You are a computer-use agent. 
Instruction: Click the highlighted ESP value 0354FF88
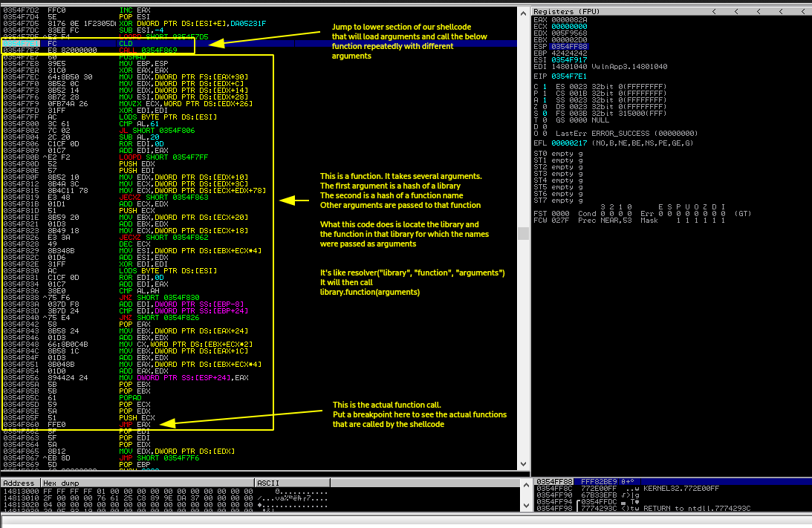(x=569, y=47)
